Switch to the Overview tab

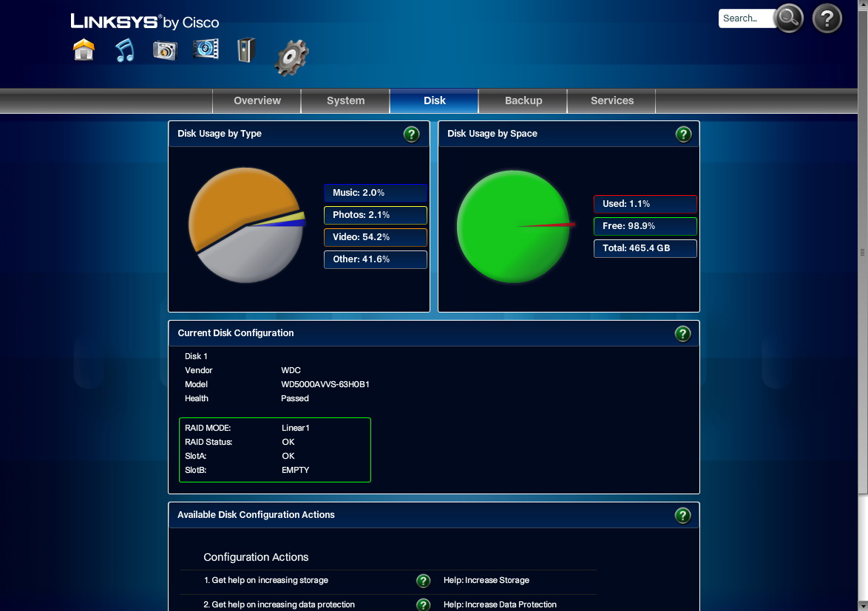click(x=257, y=100)
